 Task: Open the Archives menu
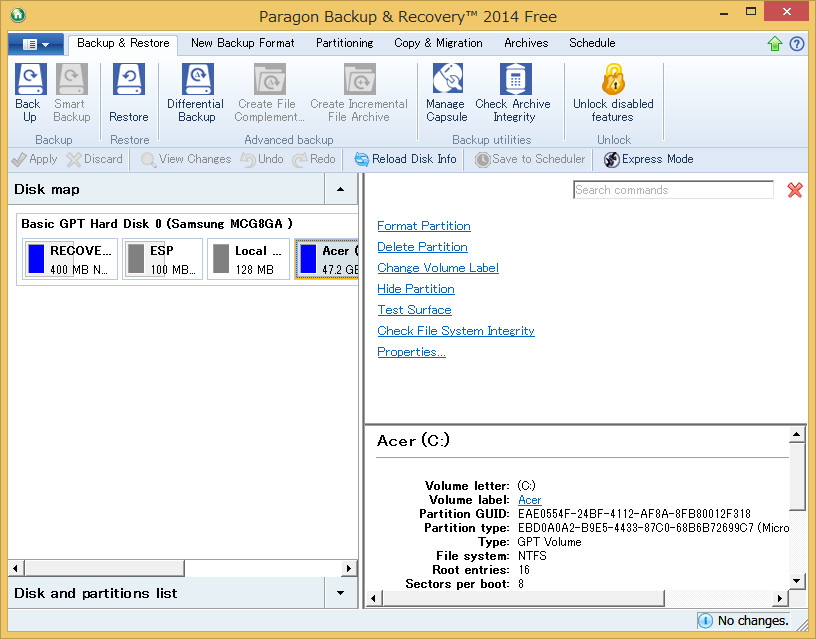click(525, 43)
